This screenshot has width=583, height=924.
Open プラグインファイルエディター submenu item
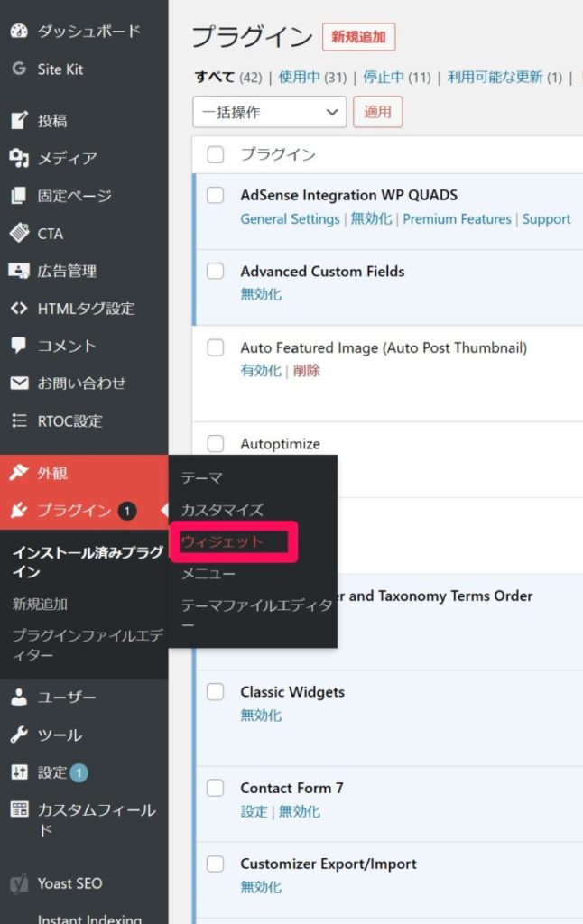tap(88, 645)
